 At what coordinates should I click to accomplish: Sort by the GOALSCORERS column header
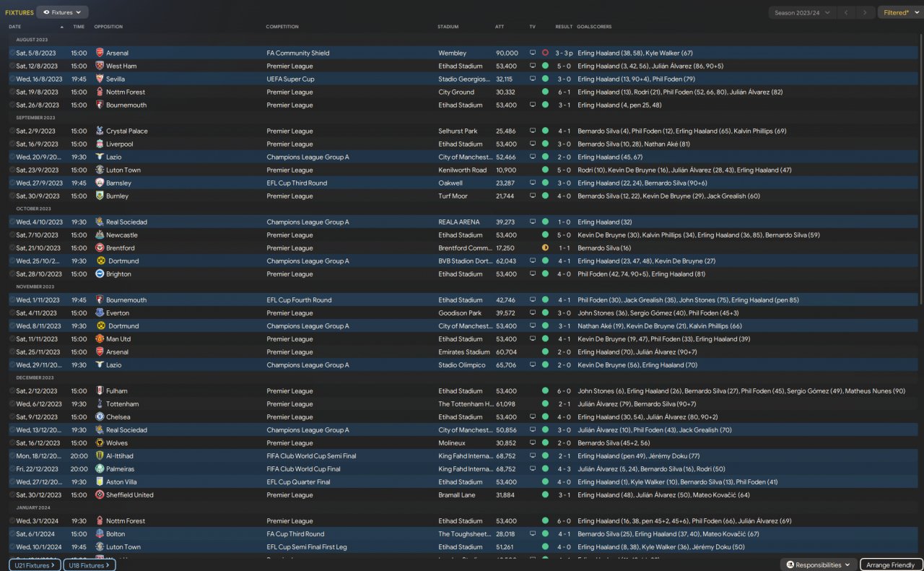tap(594, 27)
